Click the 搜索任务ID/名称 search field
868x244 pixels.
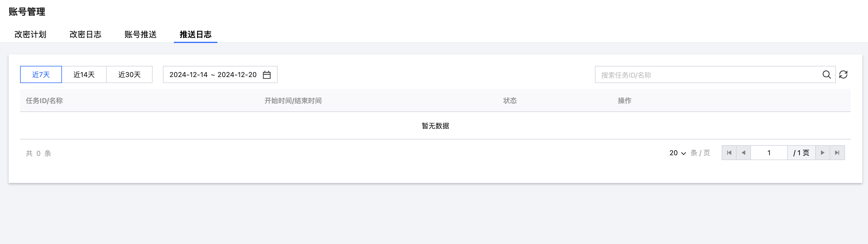708,75
